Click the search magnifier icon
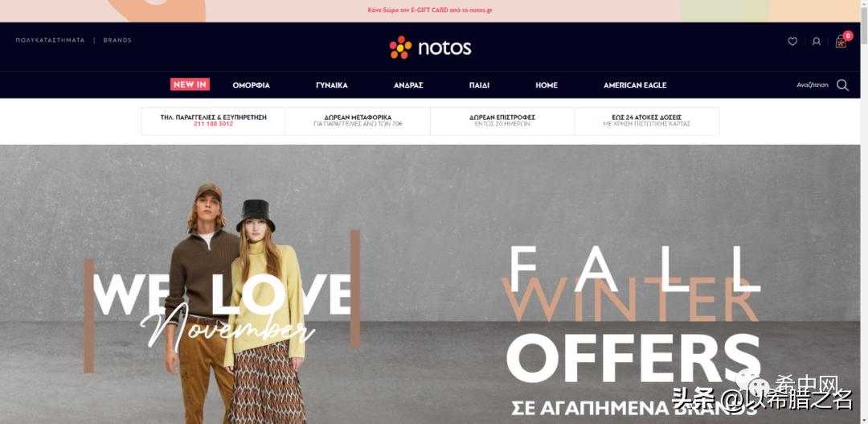The width and height of the screenshot is (868, 424). (x=842, y=84)
